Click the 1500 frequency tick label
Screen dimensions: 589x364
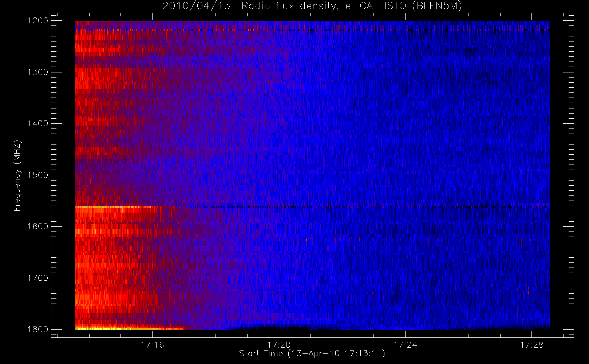pos(38,175)
